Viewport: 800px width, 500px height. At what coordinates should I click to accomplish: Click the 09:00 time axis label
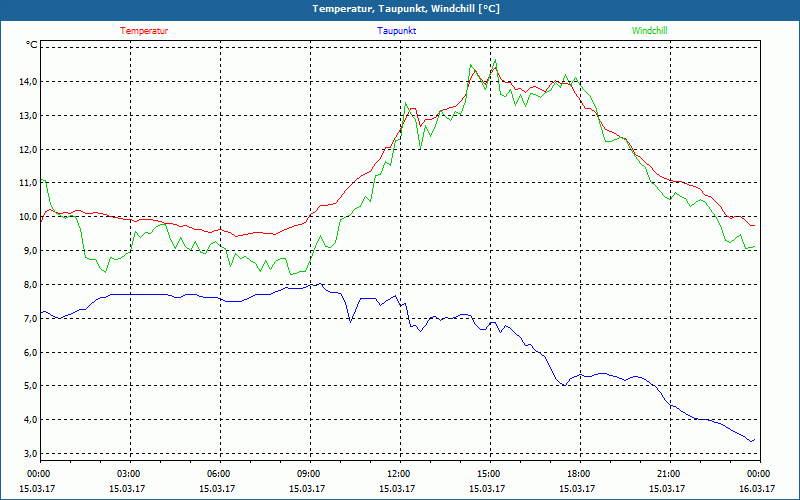(x=310, y=474)
